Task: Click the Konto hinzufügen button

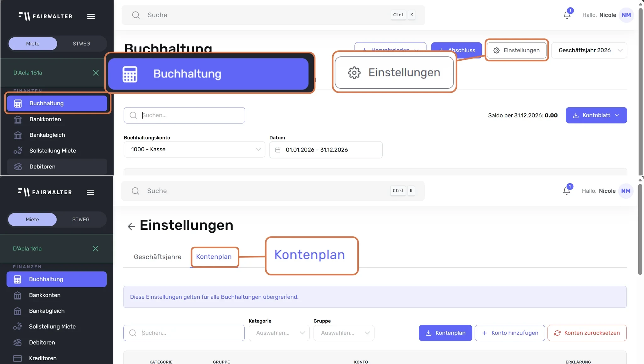Action: [510, 333]
